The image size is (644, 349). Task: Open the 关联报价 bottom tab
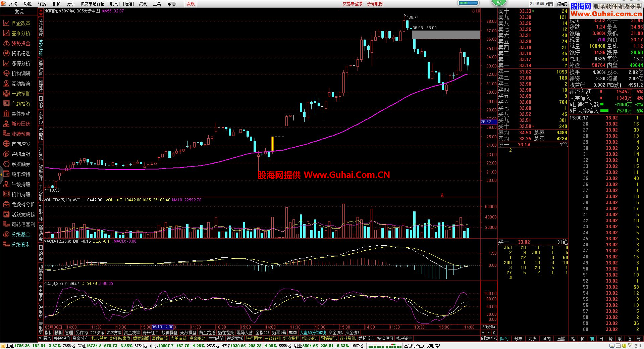62,338
